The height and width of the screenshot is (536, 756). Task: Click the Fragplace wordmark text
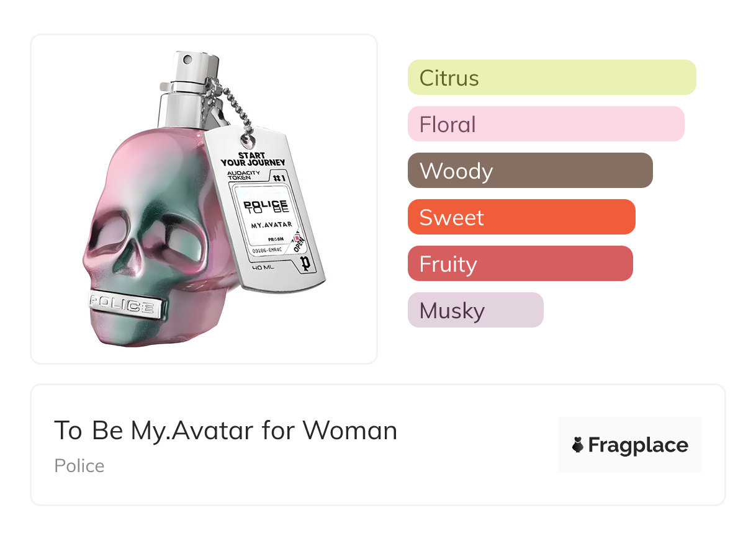pos(637,445)
